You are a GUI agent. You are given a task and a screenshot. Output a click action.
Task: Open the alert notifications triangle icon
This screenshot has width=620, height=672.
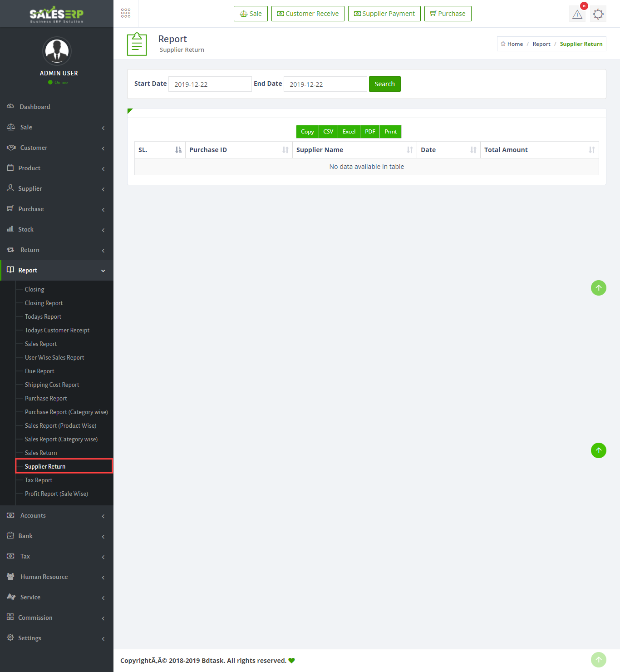pyautogui.click(x=577, y=14)
